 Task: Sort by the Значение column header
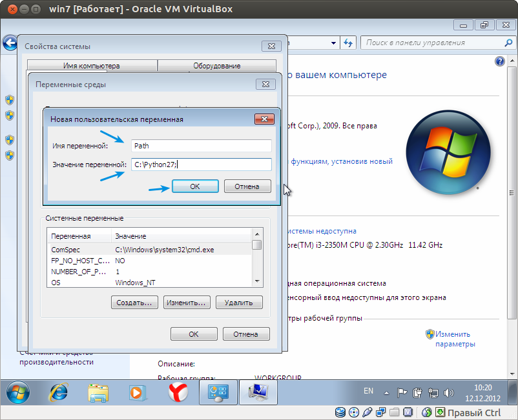tap(181, 236)
